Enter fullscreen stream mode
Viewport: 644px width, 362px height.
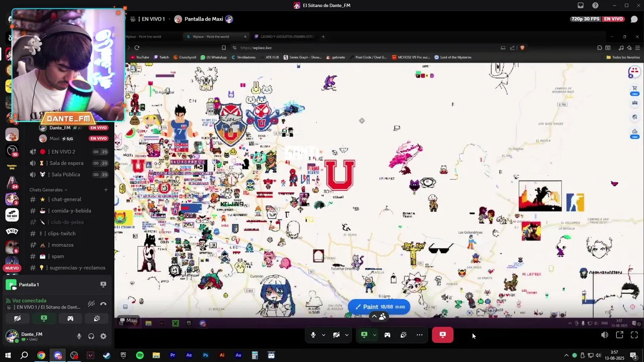point(634,335)
